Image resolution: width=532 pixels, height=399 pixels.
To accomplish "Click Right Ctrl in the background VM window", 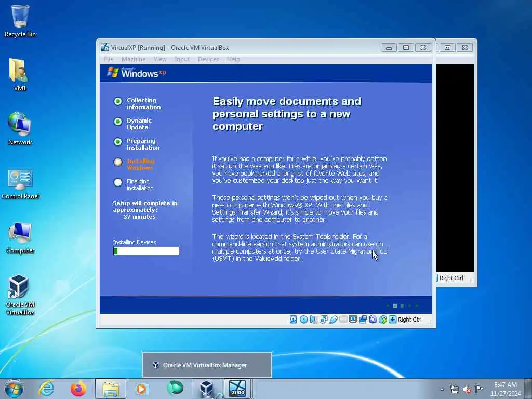I will (x=451, y=278).
